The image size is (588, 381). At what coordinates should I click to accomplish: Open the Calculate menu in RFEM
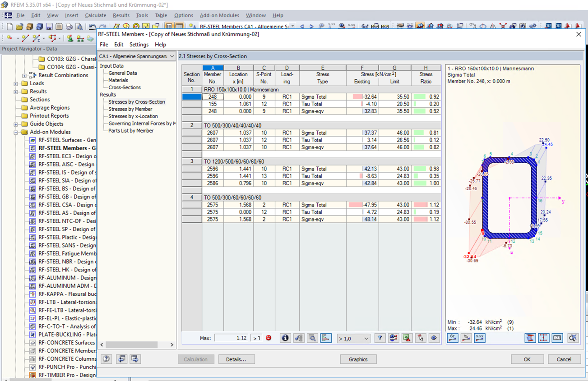[x=95, y=15]
